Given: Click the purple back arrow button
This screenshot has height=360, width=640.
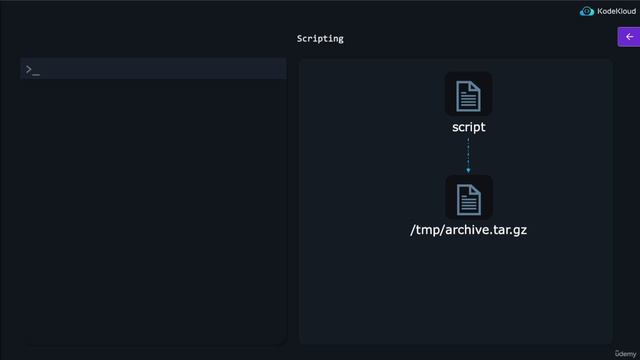Looking at the screenshot, I should coord(629,37).
